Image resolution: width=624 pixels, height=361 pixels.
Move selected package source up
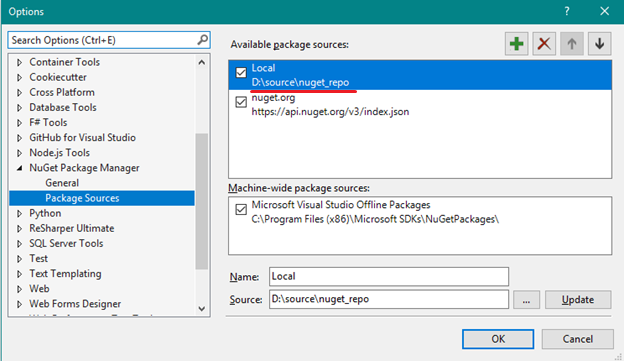point(572,44)
